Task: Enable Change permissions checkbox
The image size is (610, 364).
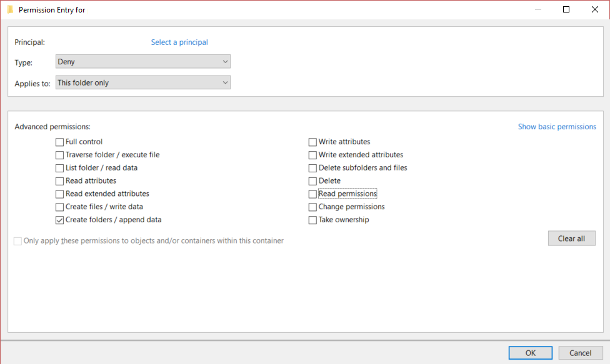Action: 312,207
